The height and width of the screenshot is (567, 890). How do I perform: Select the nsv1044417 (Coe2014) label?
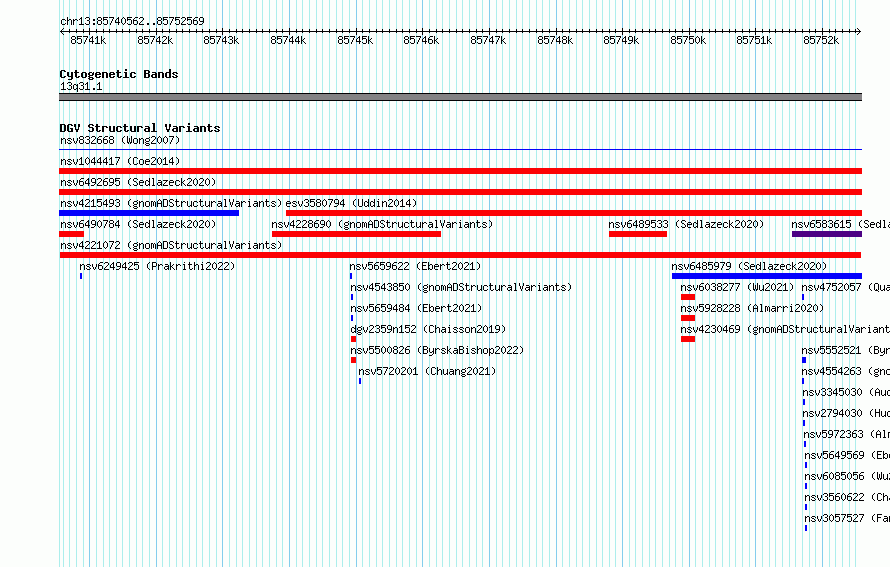tap(120, 161)
